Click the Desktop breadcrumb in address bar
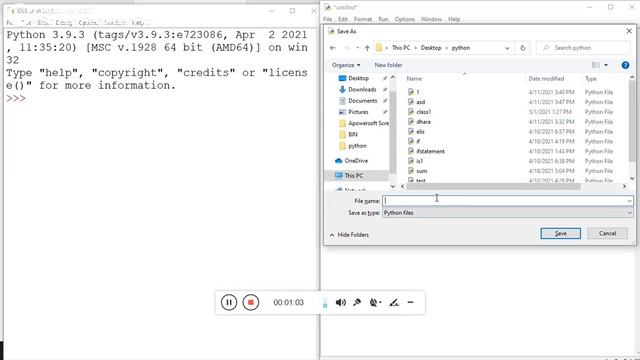This screenshot has height=360, width=640. click(431, 48)
